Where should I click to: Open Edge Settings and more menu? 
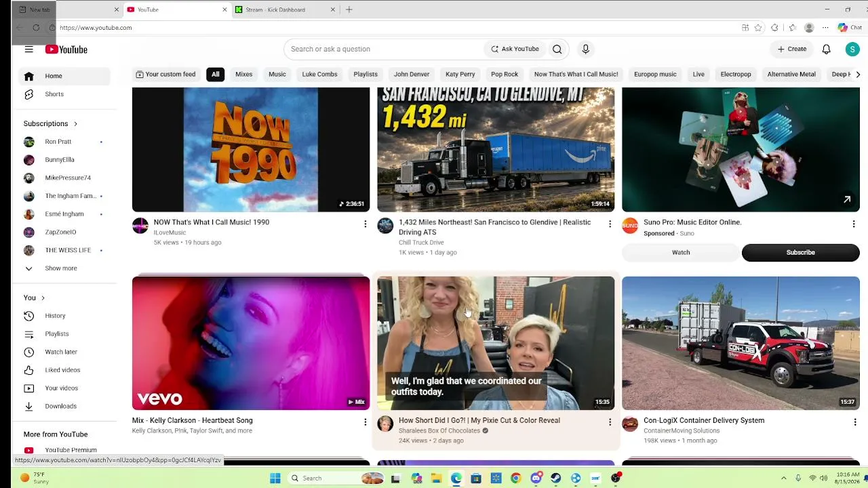[825, 28]
